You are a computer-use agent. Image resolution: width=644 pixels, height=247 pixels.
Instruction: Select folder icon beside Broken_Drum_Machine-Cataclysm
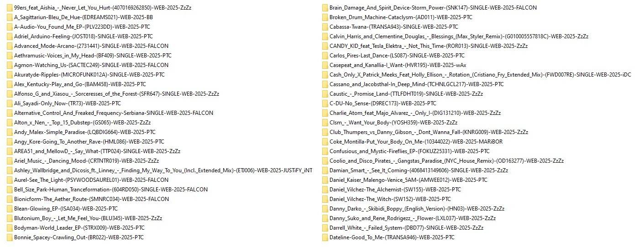(x=325, y=17)
